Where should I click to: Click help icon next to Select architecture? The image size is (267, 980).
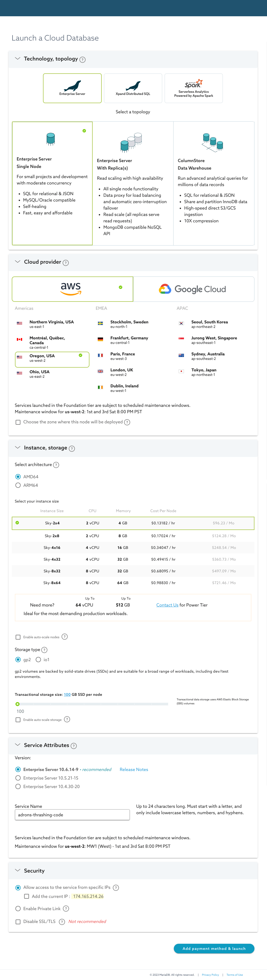tap(56, 465)
